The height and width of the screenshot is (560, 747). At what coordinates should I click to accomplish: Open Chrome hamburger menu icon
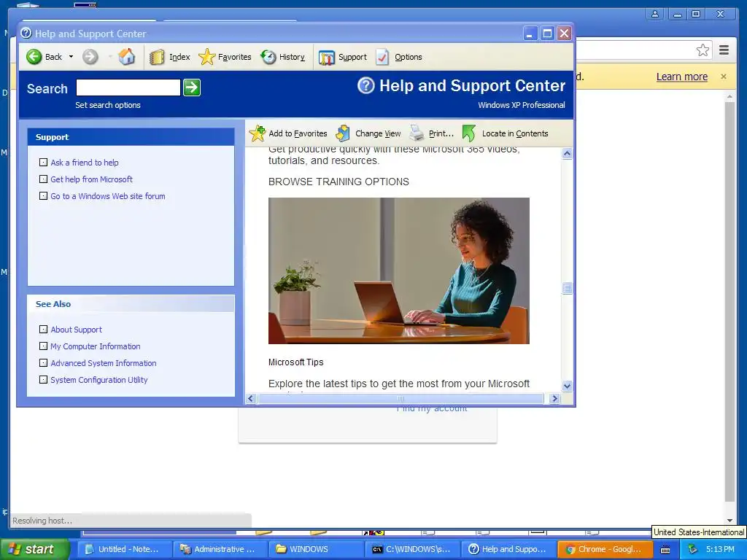pyautogui.click(x=724, y=50)
